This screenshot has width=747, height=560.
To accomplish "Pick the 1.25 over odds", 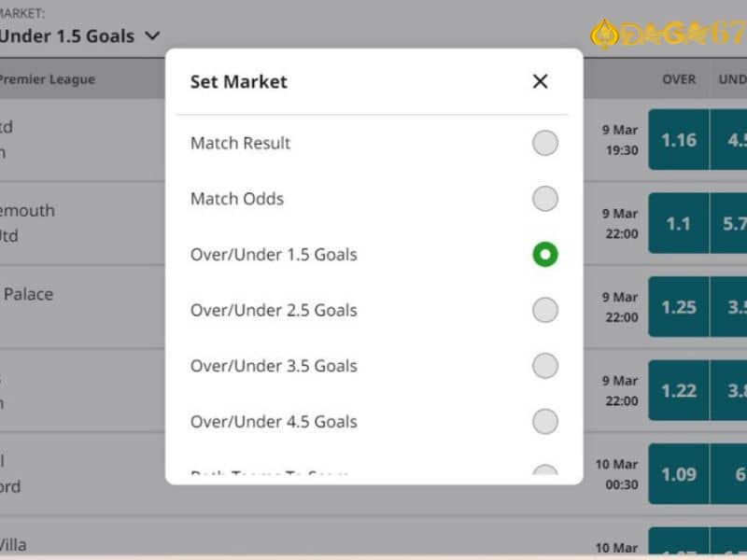I will click(x=679, y=307).
